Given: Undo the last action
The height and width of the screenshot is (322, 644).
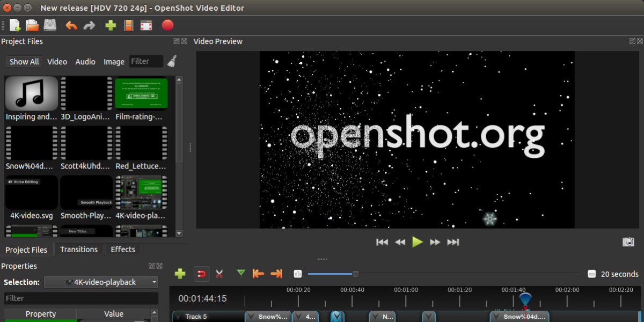Looking at the screenshot, I should click(x=71, y=25).
